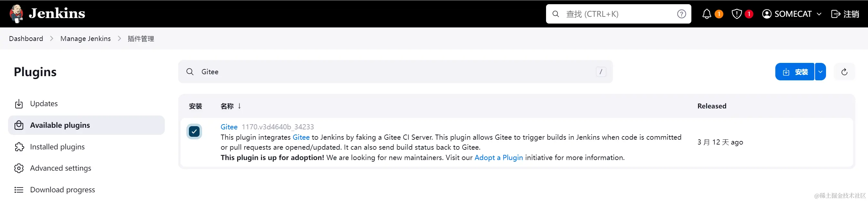Open Advanced settings in sidebar
Image resolution: width=868 pixels, height=201 pixels.
pos(61,168)
